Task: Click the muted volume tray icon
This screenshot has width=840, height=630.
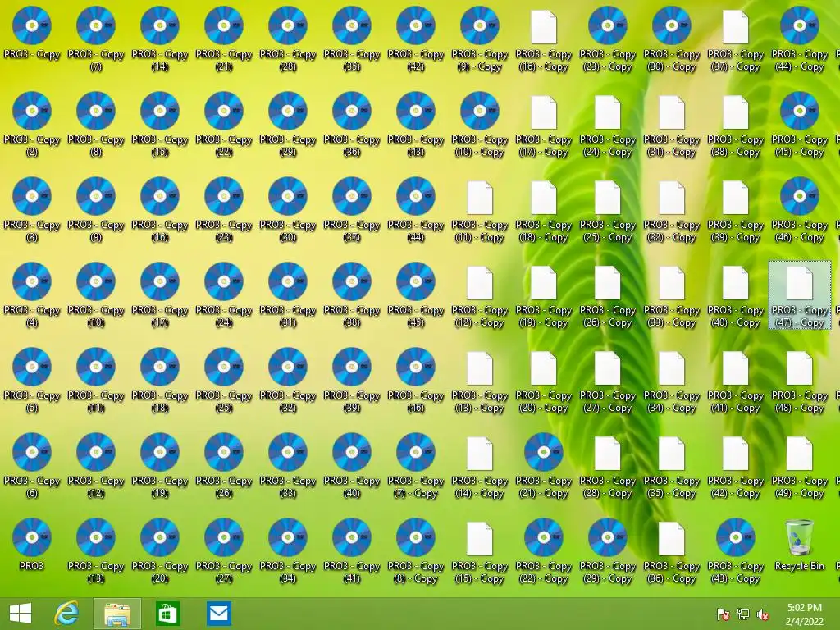Action: (763, 614)
